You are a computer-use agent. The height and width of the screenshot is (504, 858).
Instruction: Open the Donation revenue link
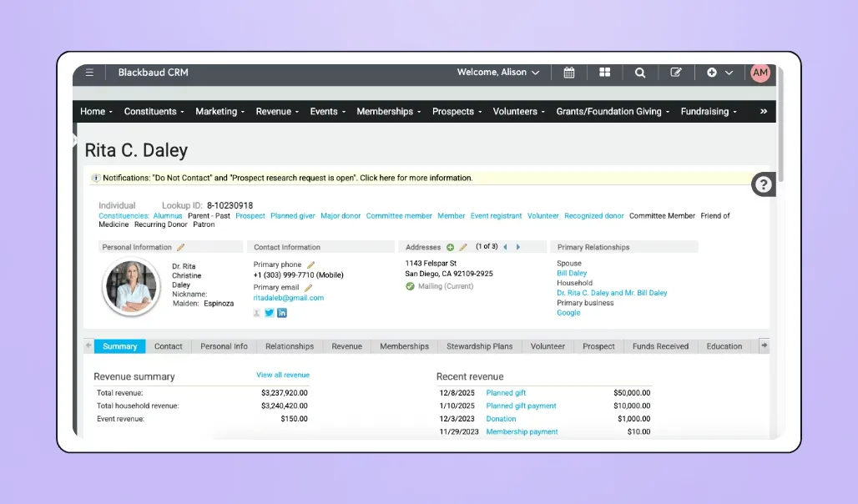[501, 419]
